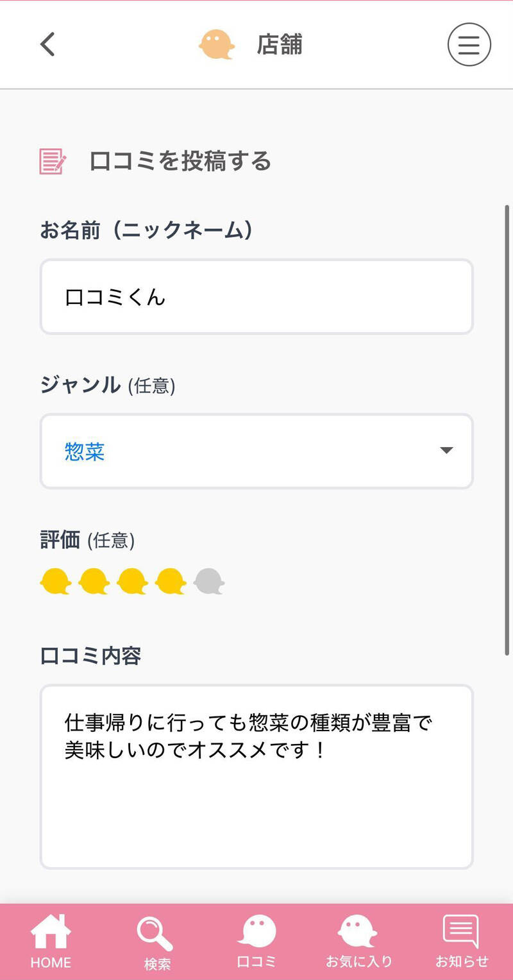Click the 店舗 header title
This screenshot has height=980, width=513.
coord(280,45)
